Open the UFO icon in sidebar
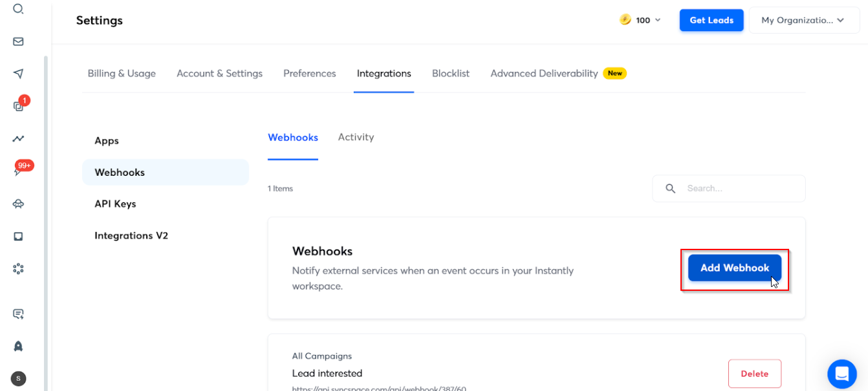868x391 pixels. 18,204
